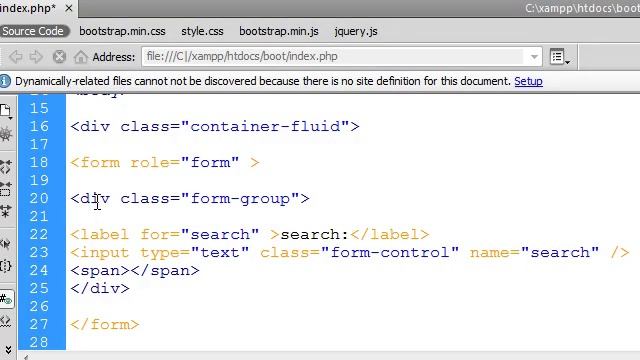Screen dimensions: 640x360
Task: Click the Show Code Navigator icon
Action: click(6, 134)
